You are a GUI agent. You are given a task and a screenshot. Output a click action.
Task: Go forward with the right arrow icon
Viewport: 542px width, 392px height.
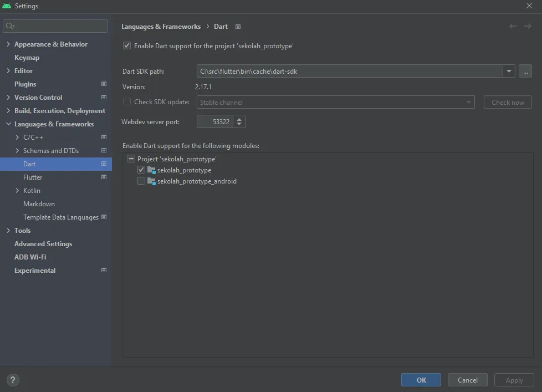528,26
